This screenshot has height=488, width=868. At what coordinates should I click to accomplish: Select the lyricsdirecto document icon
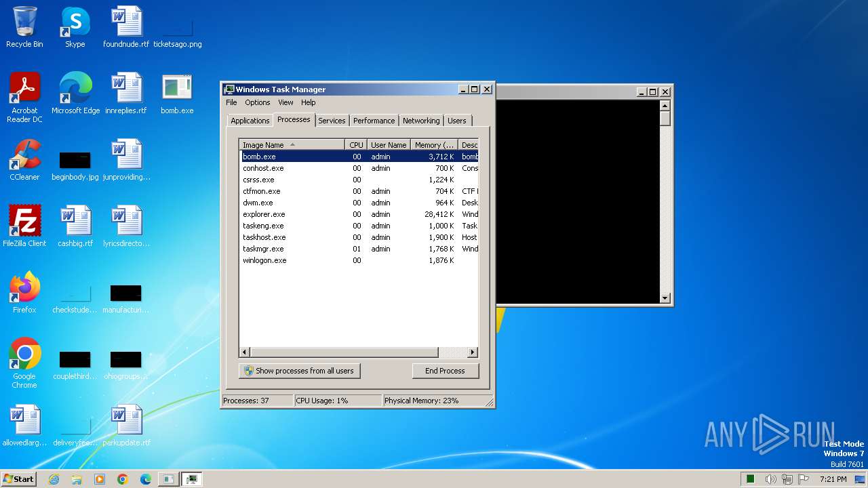pos(126,226)
